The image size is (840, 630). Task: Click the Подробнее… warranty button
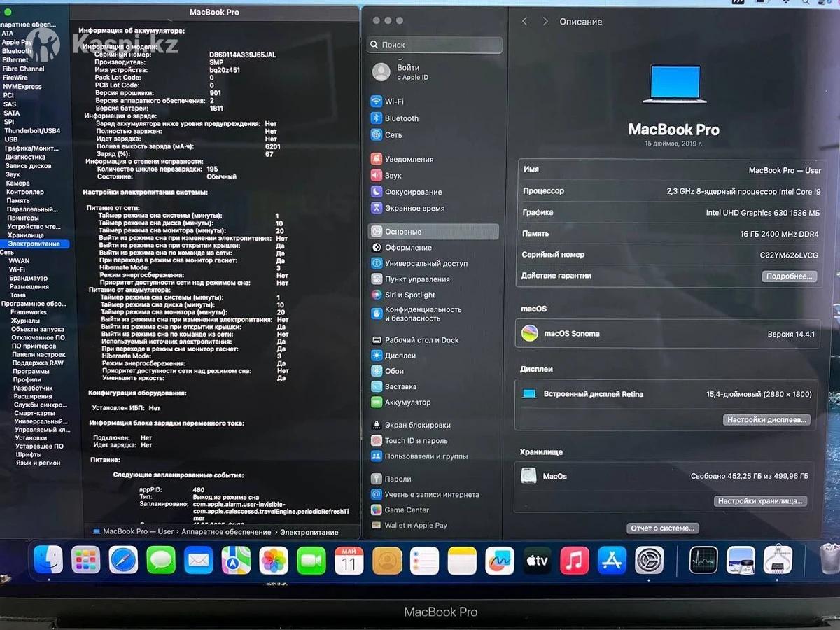point(790,276)
